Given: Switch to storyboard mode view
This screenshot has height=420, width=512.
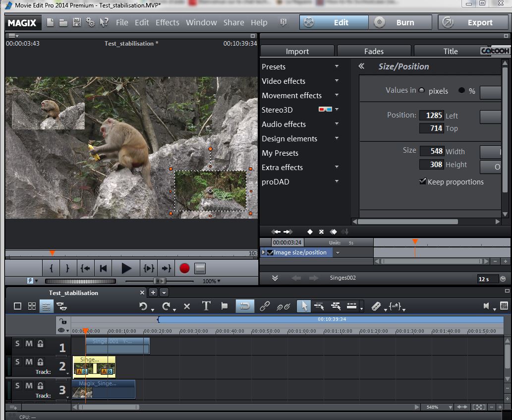Looking at the screenshot, I should pyautogui.click(x=18, y=306).
